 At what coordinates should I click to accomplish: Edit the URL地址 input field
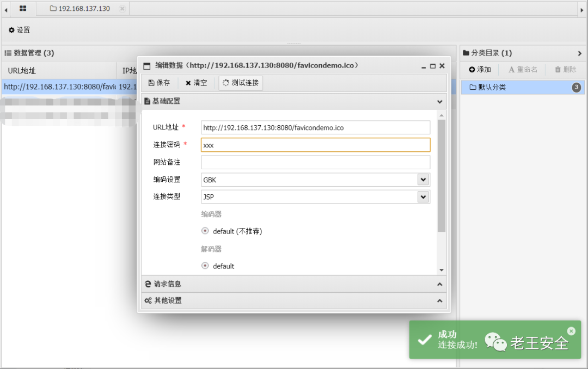[x=315, y=127]
